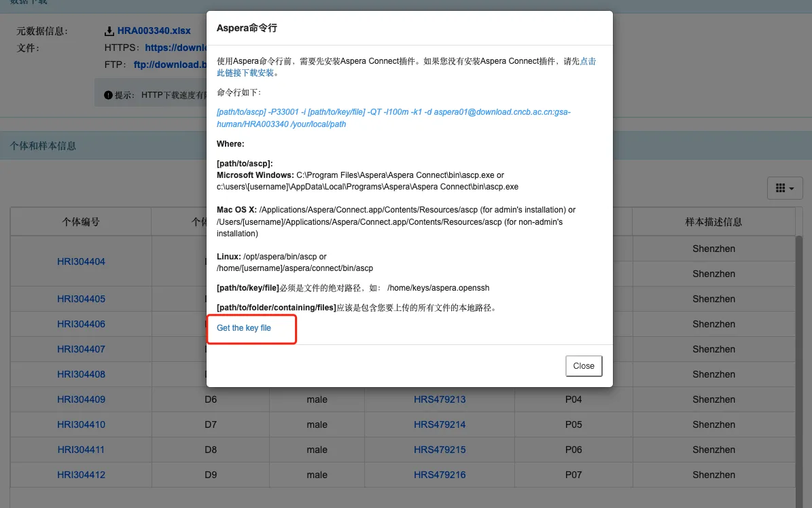Click the 个体编号 column header
This screenshot has height=508, width=812.
pyautogui.click(x=81, y=221)
